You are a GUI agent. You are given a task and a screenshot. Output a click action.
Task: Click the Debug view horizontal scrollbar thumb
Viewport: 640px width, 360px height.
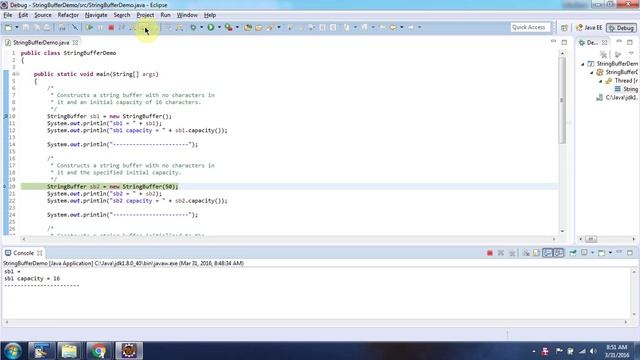[591, 239]
